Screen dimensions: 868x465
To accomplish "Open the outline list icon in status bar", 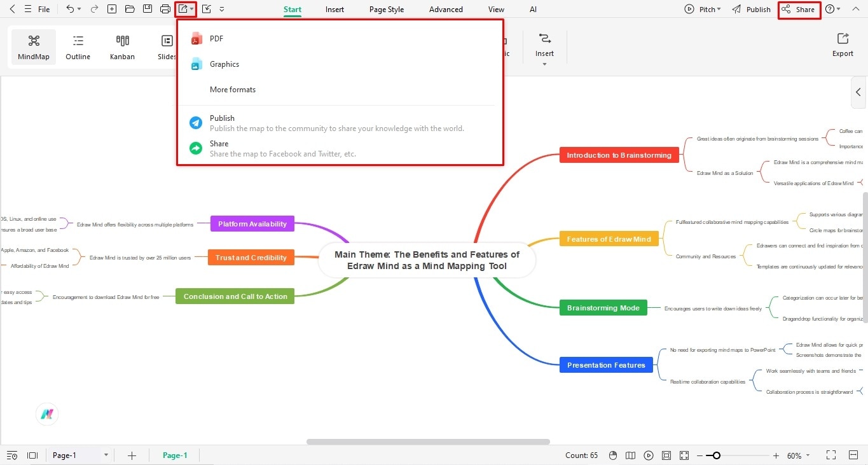I will 11,455.
